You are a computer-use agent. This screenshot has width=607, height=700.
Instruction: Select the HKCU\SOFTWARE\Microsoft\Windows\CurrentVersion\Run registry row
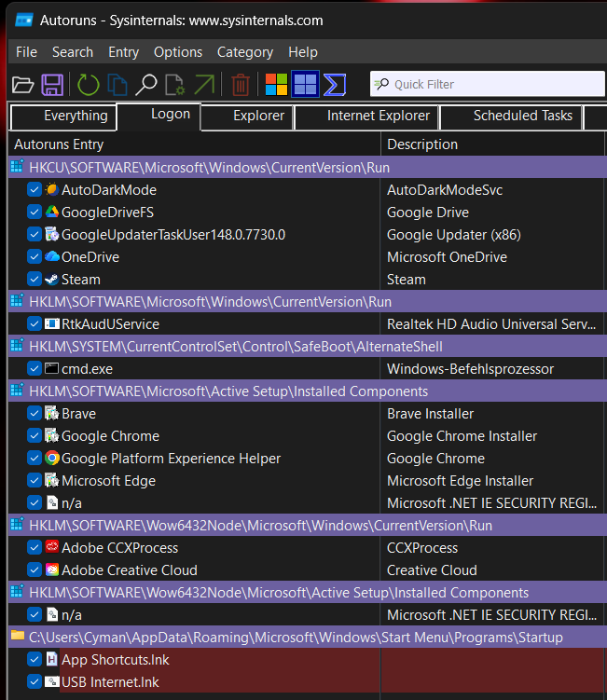[x=308, y=168]
